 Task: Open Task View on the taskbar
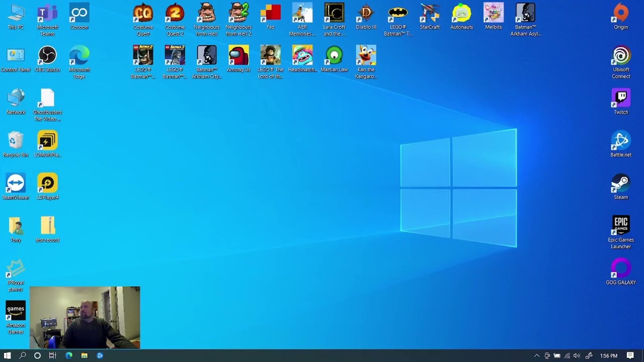(52, 355)
